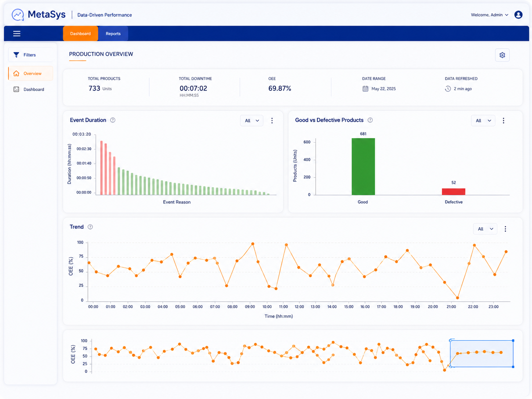
Task: Click the May 22, 2025 date
Action: (384, 89)
